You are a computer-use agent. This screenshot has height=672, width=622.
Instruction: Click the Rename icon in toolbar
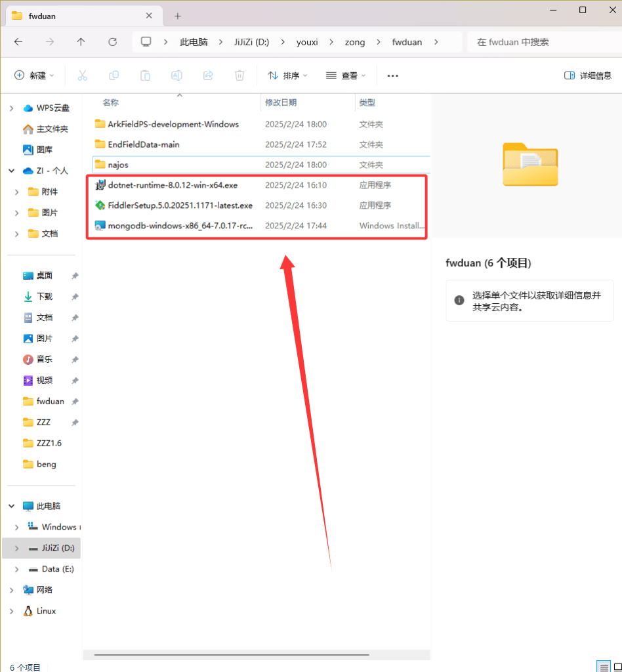(176, 75)
